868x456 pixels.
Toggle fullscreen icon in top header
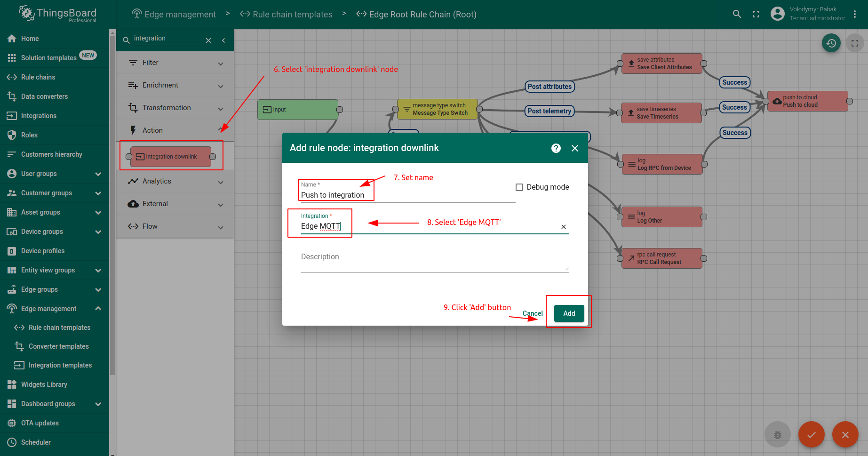click(x=756, y=14)
